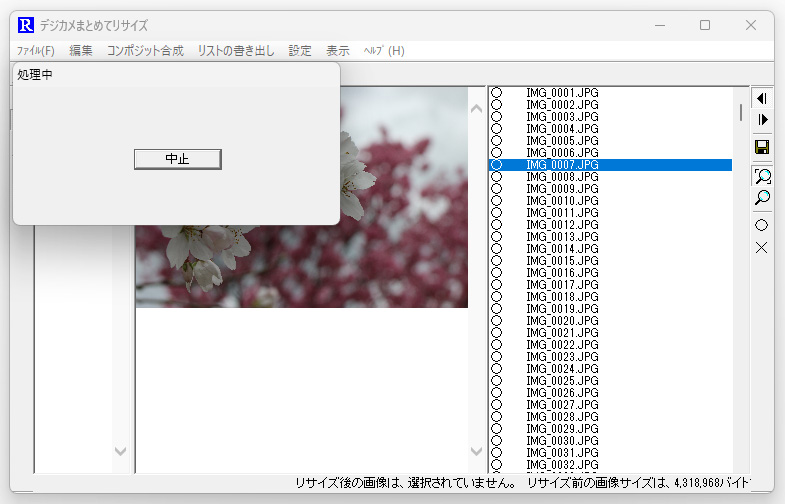
Task: Select IMG_0012.JPG in the file list
Action: coord(610,225)
